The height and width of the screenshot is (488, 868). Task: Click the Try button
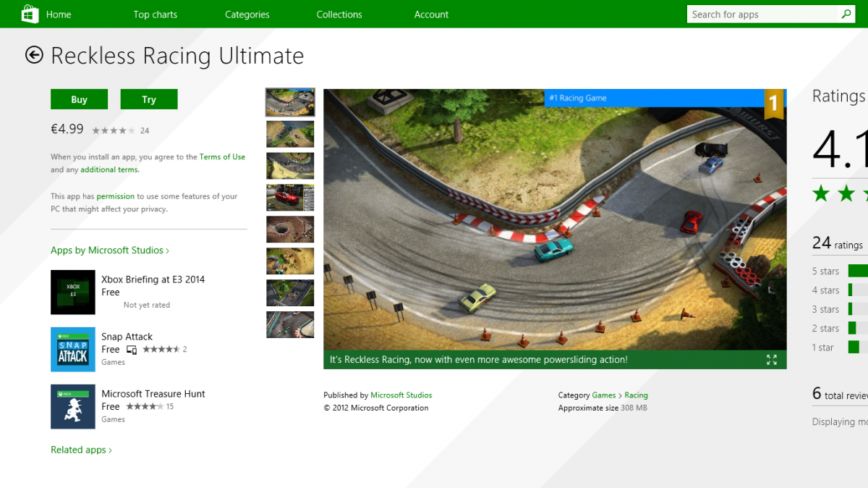click(149, 99)
